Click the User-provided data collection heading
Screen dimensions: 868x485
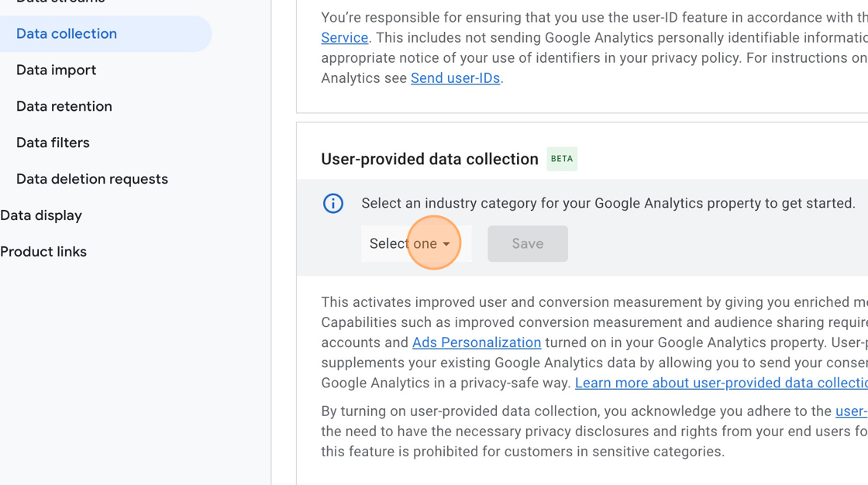(429, 160)
